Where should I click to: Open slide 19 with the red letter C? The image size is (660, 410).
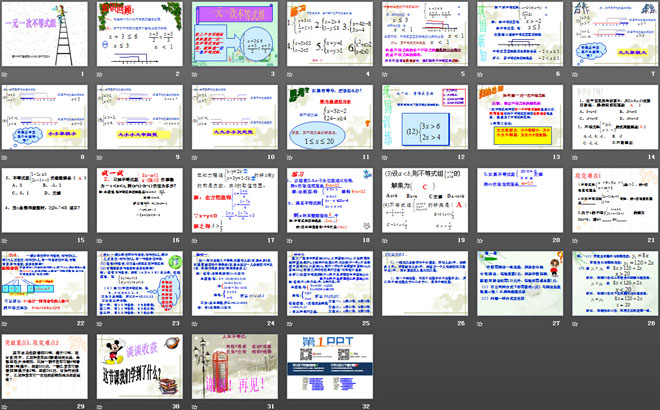click(424, 202)
